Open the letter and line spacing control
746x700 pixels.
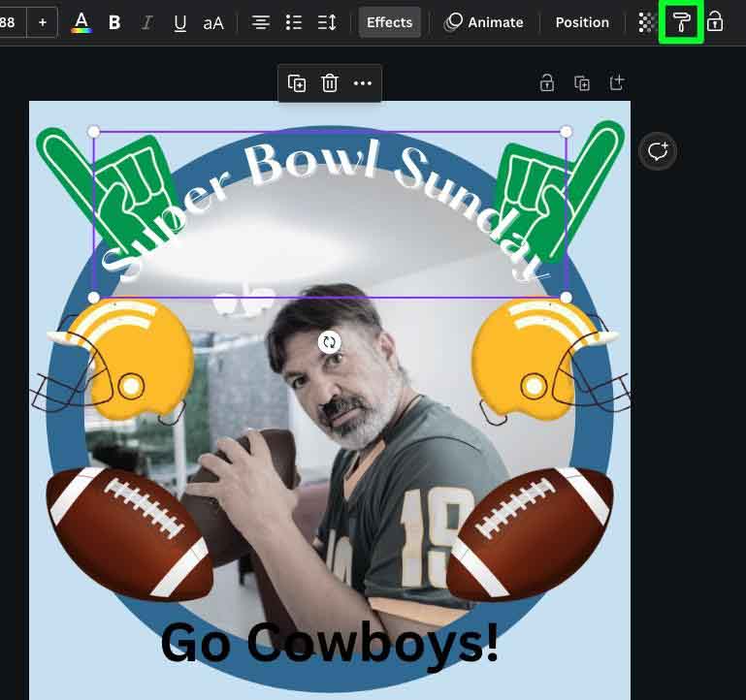click(327, 22)
